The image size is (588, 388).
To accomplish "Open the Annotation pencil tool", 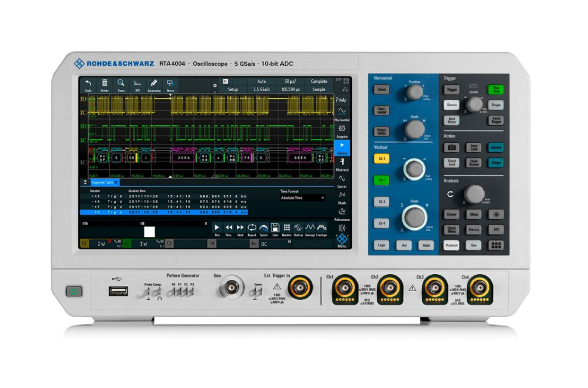I will [x=154, y=83].
